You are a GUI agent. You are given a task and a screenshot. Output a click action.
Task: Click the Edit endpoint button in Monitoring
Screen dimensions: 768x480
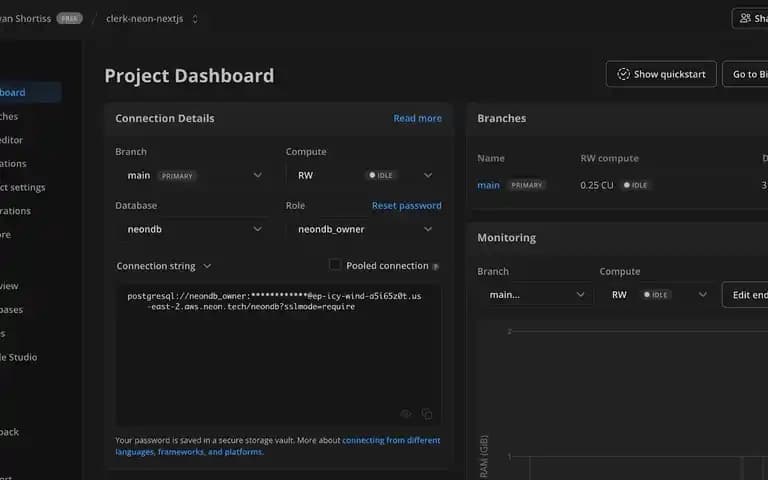click(x=745, y=295)
